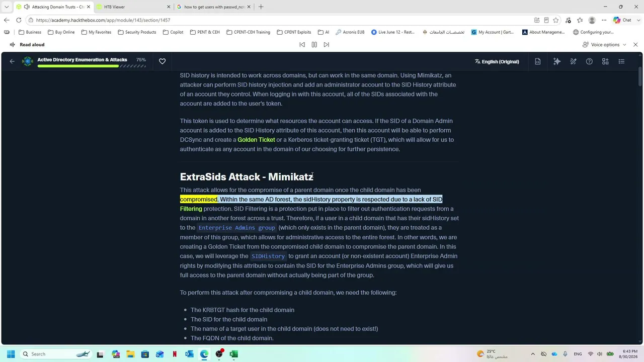
Task: Open English (Original) language selector
Action: point(497,62)
